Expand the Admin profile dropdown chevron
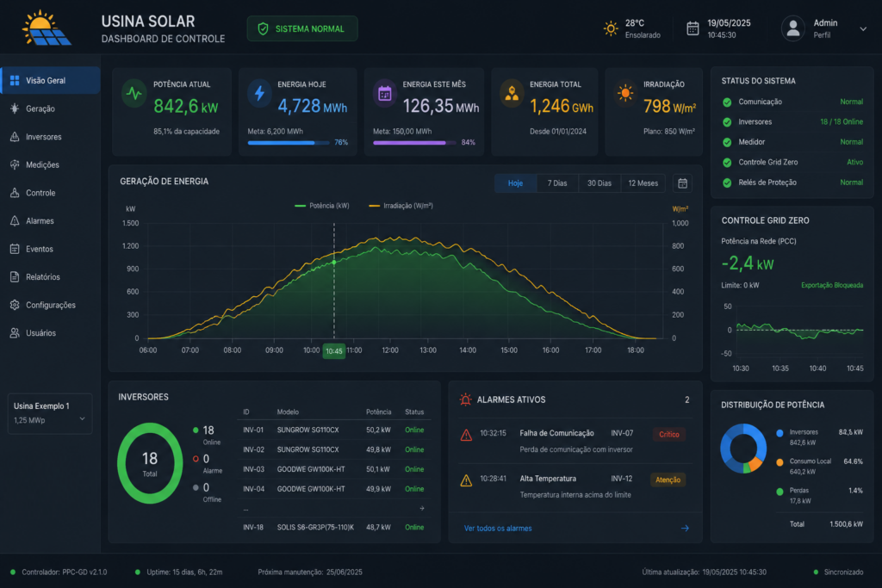 (863, 28)
